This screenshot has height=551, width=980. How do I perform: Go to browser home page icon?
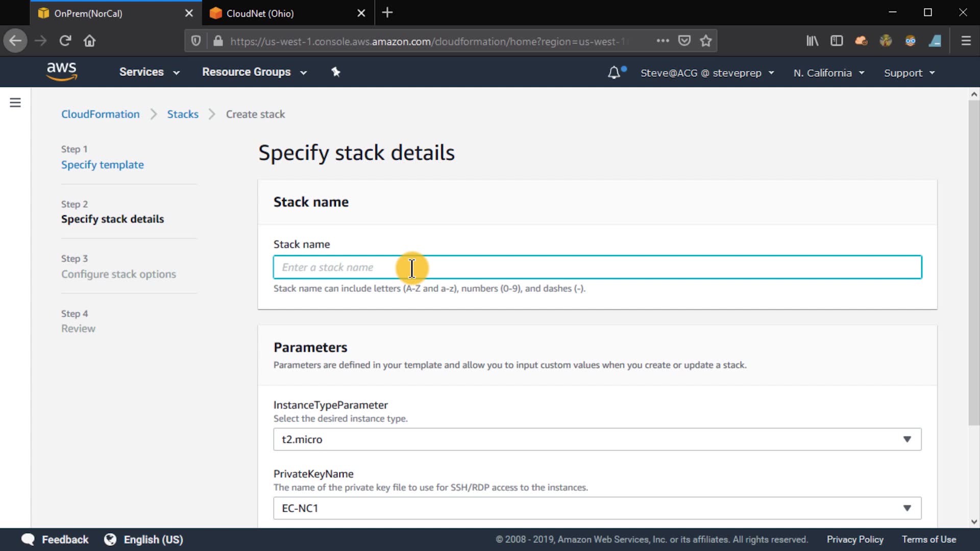point(89,41)
